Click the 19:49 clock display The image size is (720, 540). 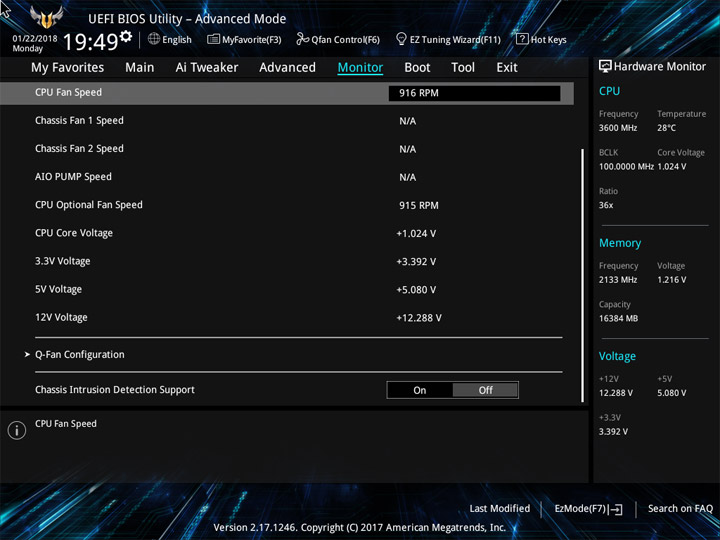click(x=91, y=42)
